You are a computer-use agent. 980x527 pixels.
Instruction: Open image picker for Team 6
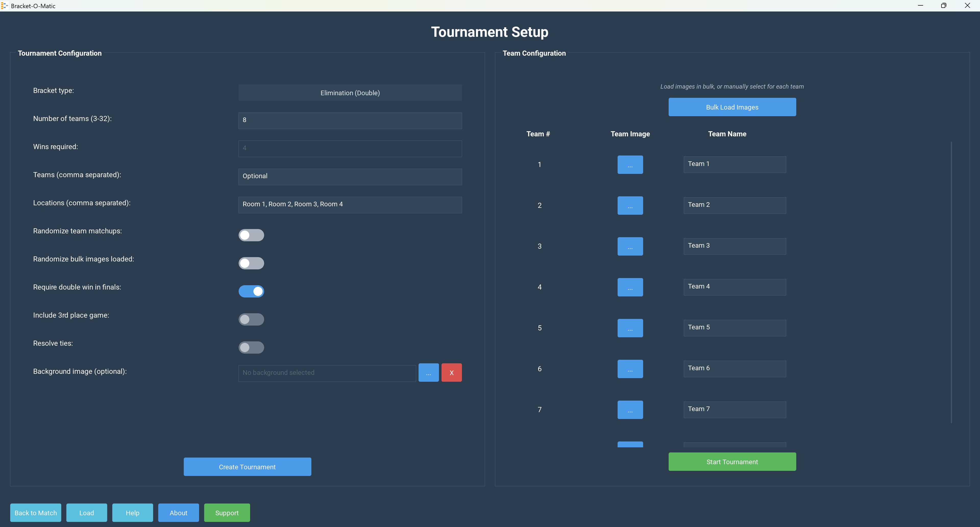coord(630,369)
